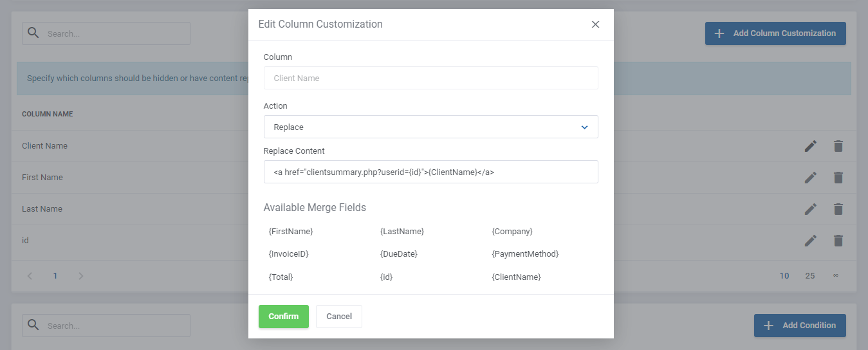The height and width of the screenshot is (350, 868).
Task: Click the Cancel button
Action: tap(338, 317)
